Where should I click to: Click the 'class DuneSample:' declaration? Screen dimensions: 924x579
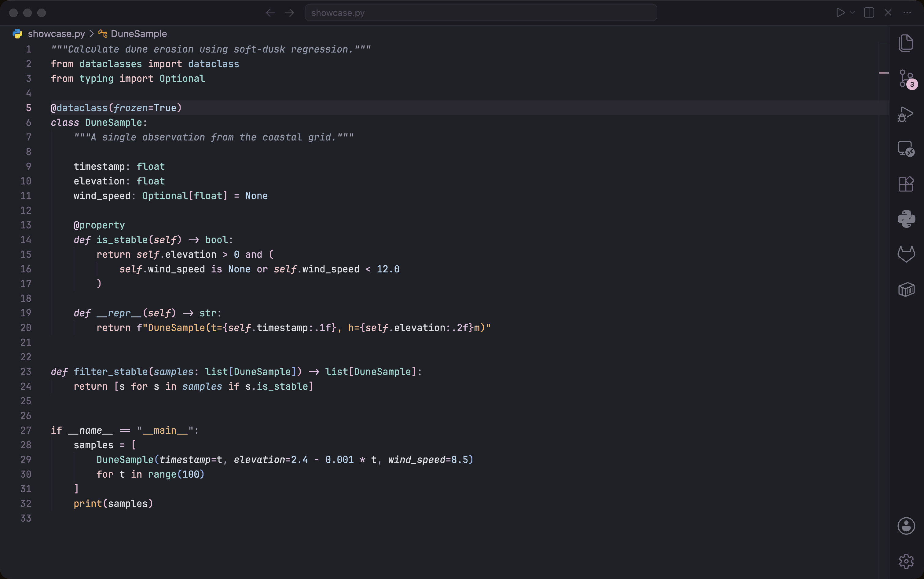tap(99, 123)
